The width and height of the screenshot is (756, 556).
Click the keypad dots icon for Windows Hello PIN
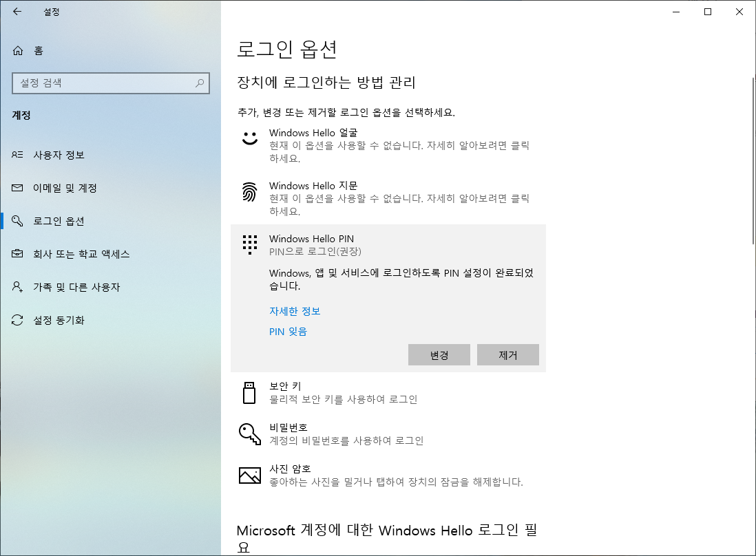(x=250, y=244)
